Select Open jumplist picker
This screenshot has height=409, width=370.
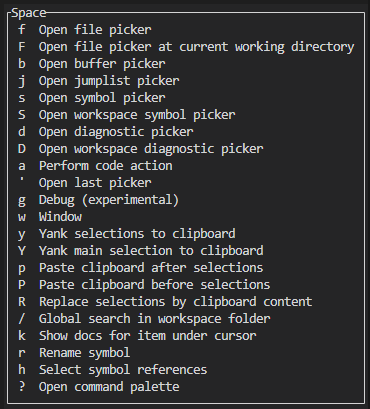point(99,81)
